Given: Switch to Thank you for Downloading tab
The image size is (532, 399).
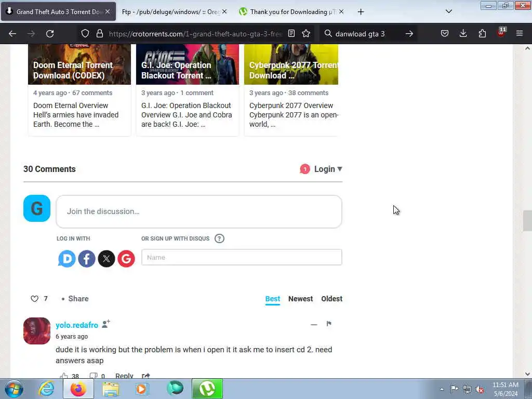Looking at the screenshot, I should (x=292, y=11).
